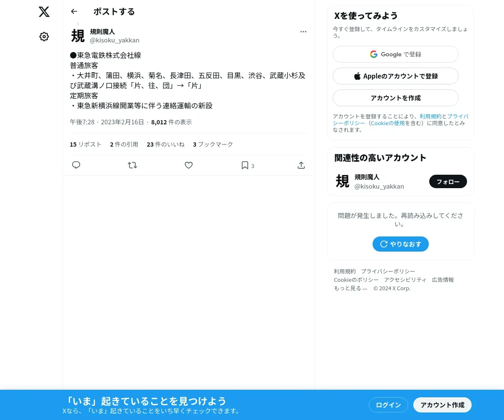
Task: Go back with the left arrow
Action: [74, 11]
